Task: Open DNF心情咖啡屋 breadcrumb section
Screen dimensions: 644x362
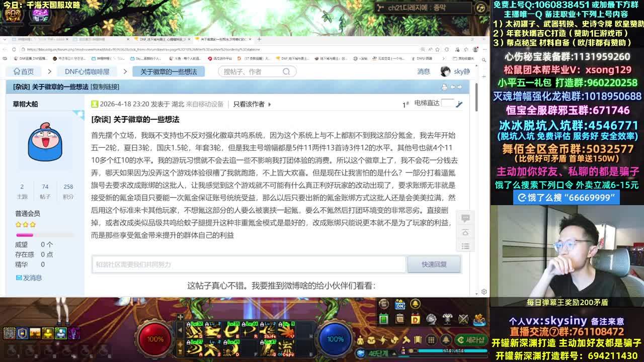Action: (89, 71)
